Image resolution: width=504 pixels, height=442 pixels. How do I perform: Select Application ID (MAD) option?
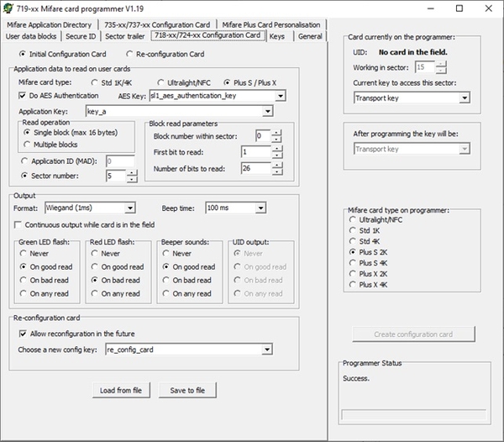tap(59, 161)
